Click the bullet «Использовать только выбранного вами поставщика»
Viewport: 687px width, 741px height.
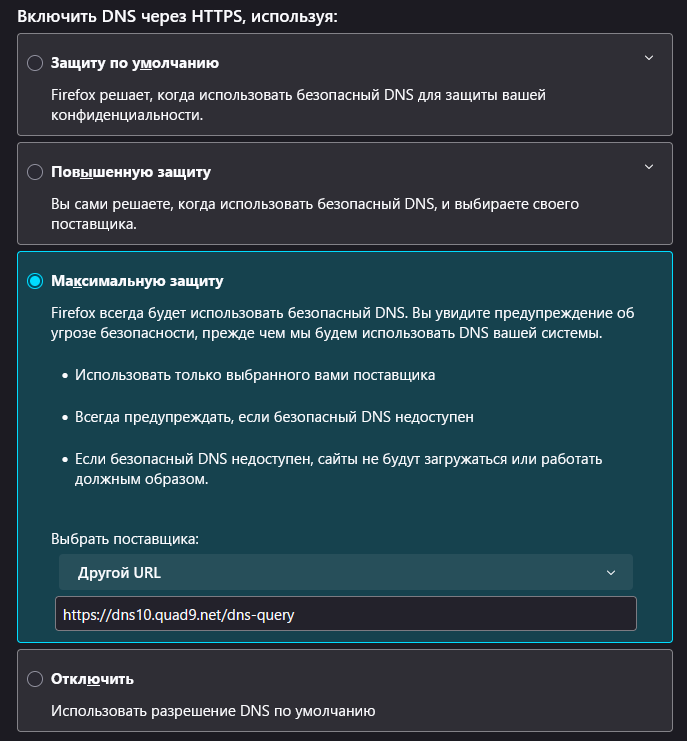(255, 375)
